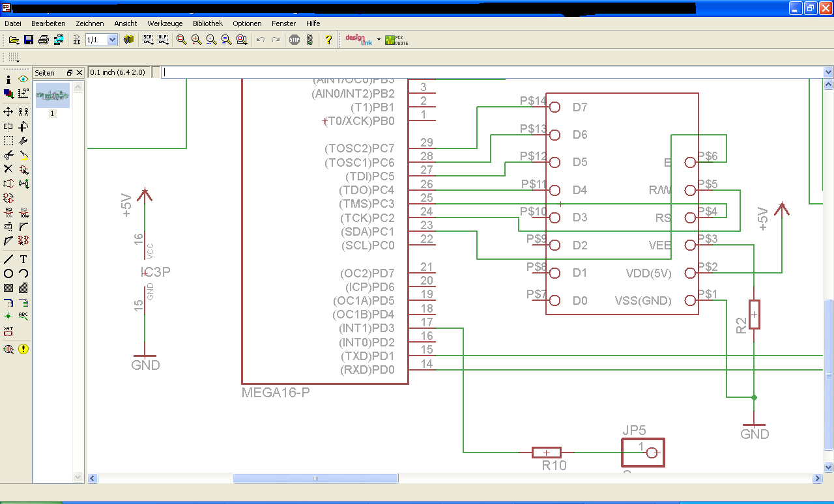Select the Show (eye) tool

(23, 79)
